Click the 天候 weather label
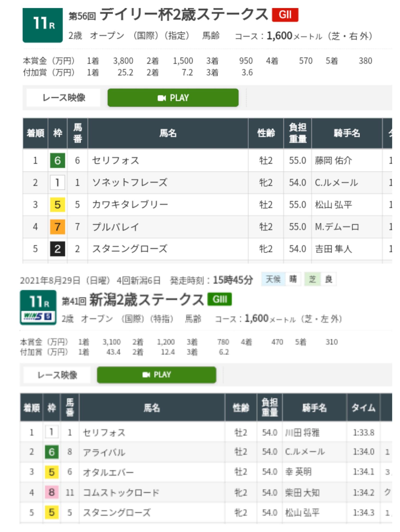 pyautogui.click(x=273, y=279)
